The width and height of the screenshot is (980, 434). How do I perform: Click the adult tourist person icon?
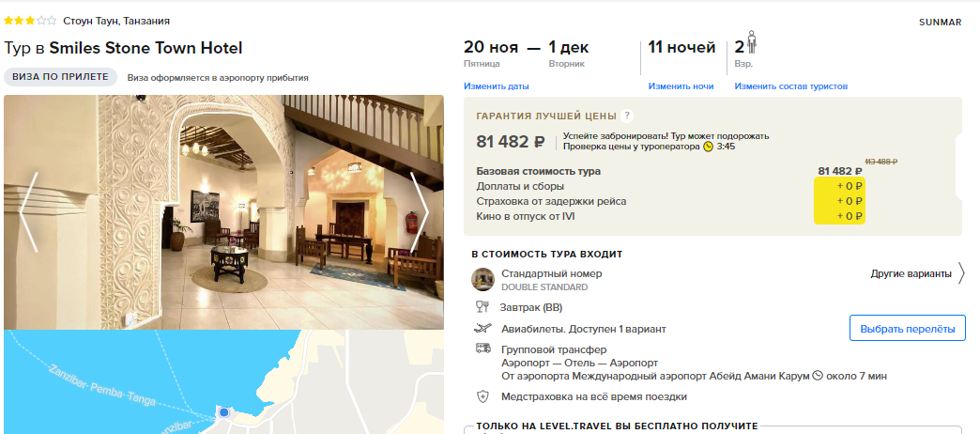click(x=752, y=42)
